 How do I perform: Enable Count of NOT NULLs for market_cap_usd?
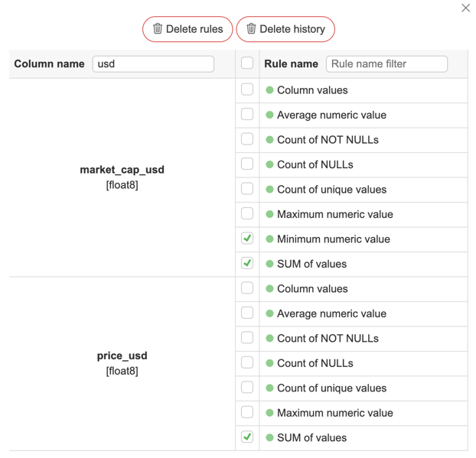[247, 139]
